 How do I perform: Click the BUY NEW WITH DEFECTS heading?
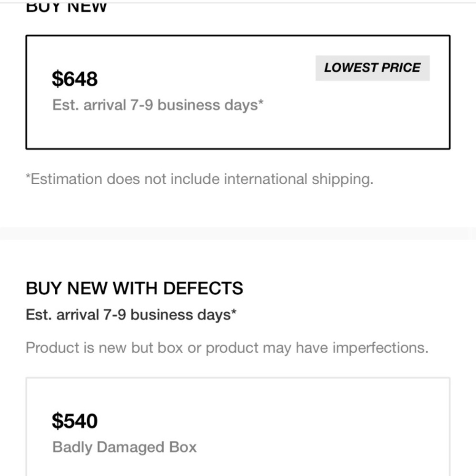tap(134, 288)
